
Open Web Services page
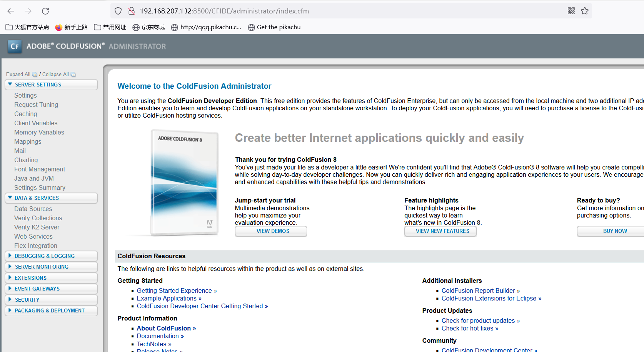pos(33,236)
